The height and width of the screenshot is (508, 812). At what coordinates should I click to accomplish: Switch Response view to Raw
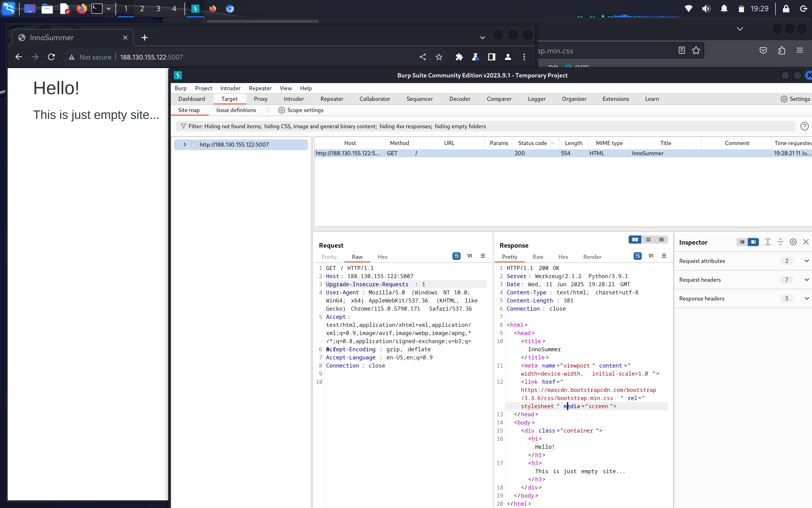click(537, 257)
